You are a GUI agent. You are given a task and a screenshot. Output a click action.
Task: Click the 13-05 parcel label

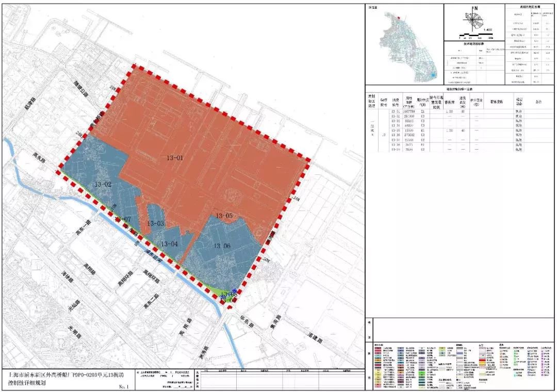[x=225, y=216]
